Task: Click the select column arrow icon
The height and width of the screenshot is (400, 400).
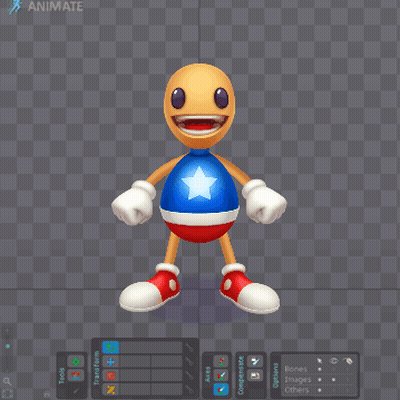Action: point(319,361)
